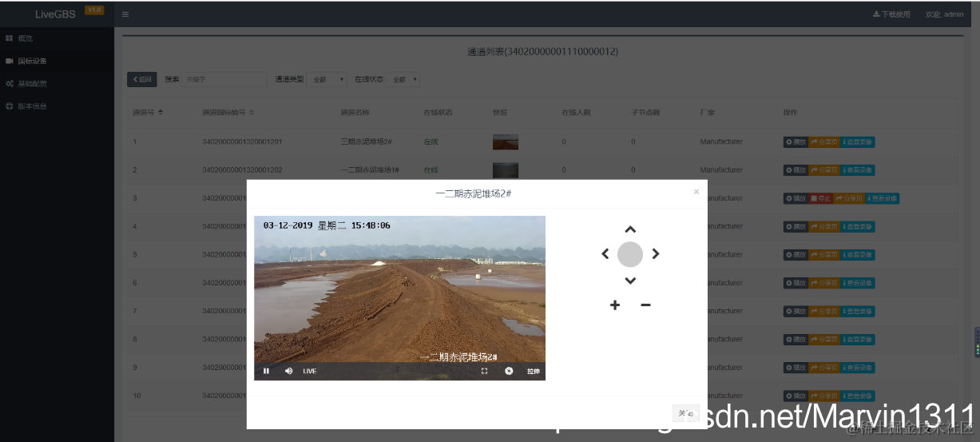This screenshot has width=980, height=442.
Task: Toggle the 拉伸 stretch option in player
Action: (x=533, y=371)
